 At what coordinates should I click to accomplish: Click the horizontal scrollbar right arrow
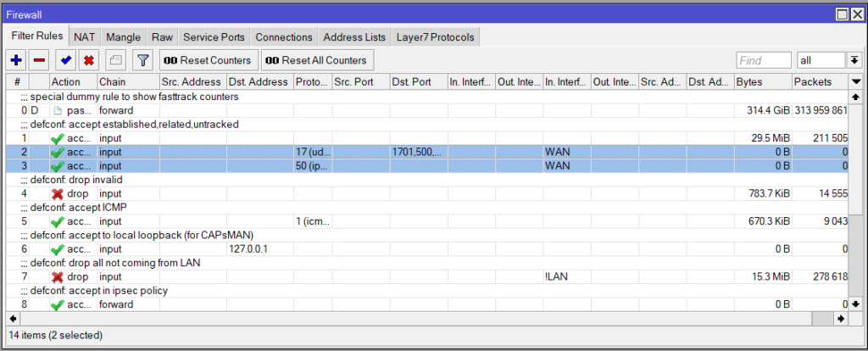(x=841, y=318)
